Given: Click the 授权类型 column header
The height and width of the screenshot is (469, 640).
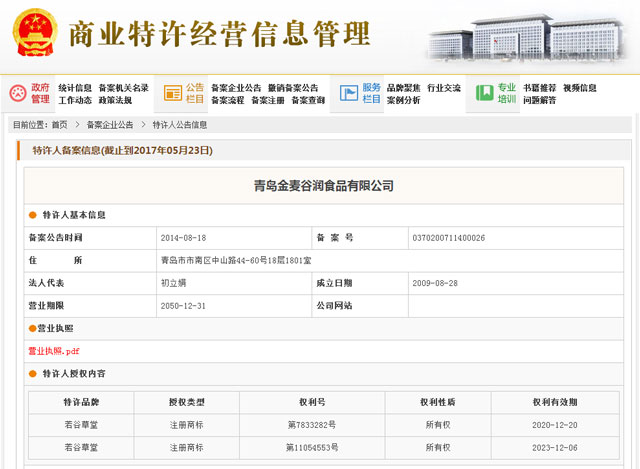Looking at the screenshot, I should [x=187, y=402].
